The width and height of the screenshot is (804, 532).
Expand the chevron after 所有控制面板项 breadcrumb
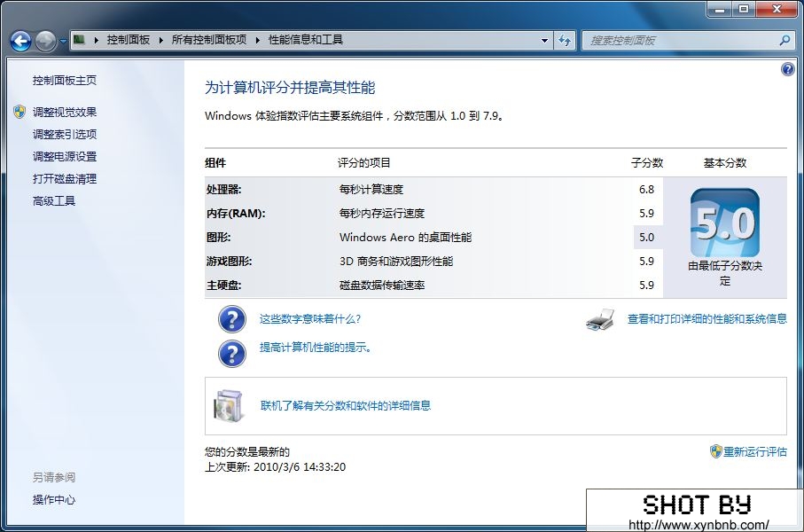(259, 40)
